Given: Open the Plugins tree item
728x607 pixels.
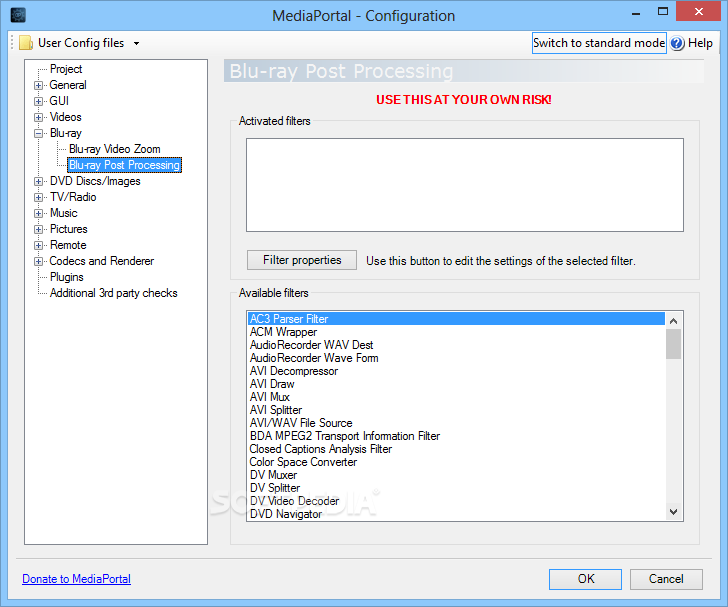Looking at the screenshot, I should pyautogui.click(x=67, y=277).
